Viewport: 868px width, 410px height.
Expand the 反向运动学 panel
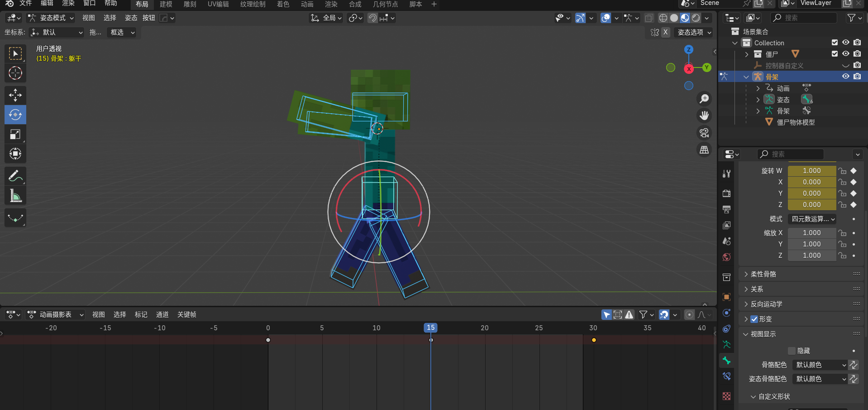tap(802, 304)
